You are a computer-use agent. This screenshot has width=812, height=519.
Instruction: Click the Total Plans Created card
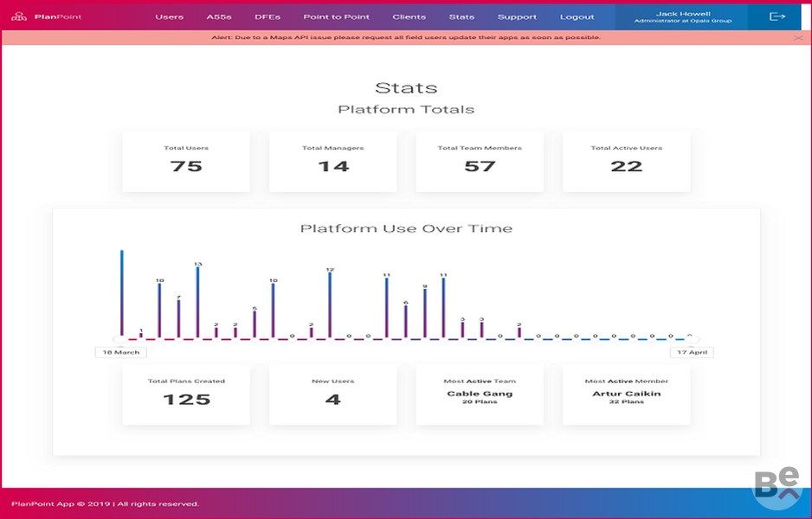pos(186,394)
